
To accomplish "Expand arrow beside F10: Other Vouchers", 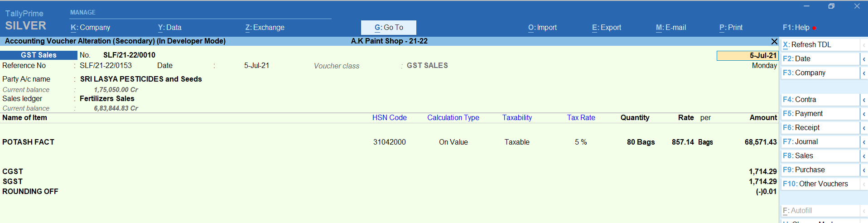I will 864,184.
